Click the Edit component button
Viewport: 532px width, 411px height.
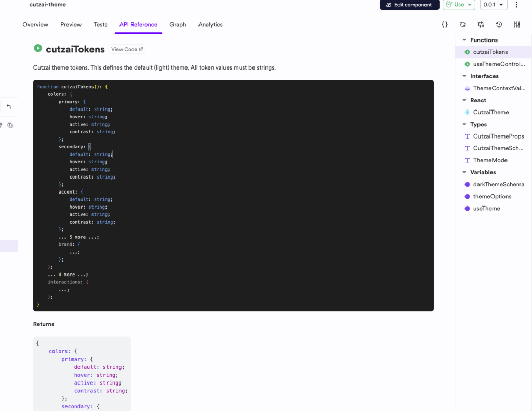409,5
